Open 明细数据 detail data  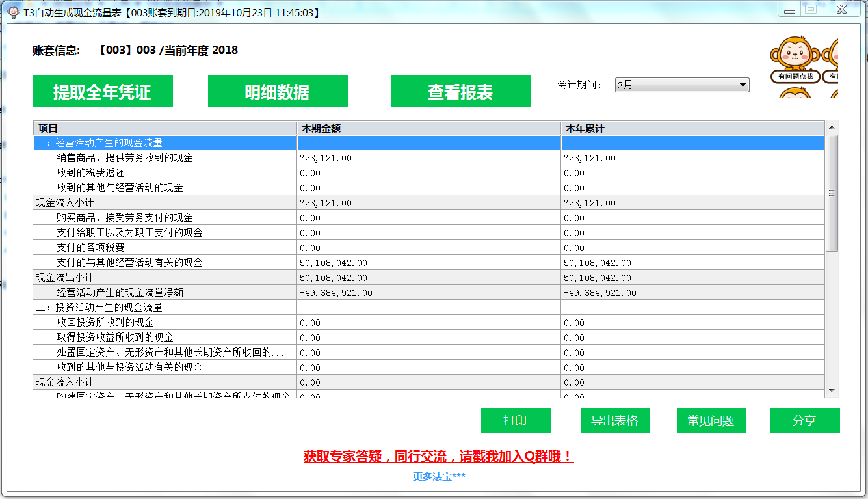(278, 92)
